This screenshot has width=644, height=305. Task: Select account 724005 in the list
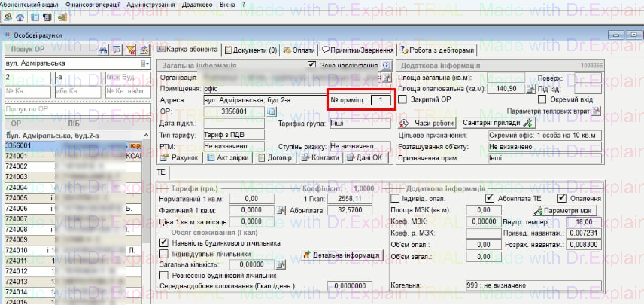[x=17, y=198]
